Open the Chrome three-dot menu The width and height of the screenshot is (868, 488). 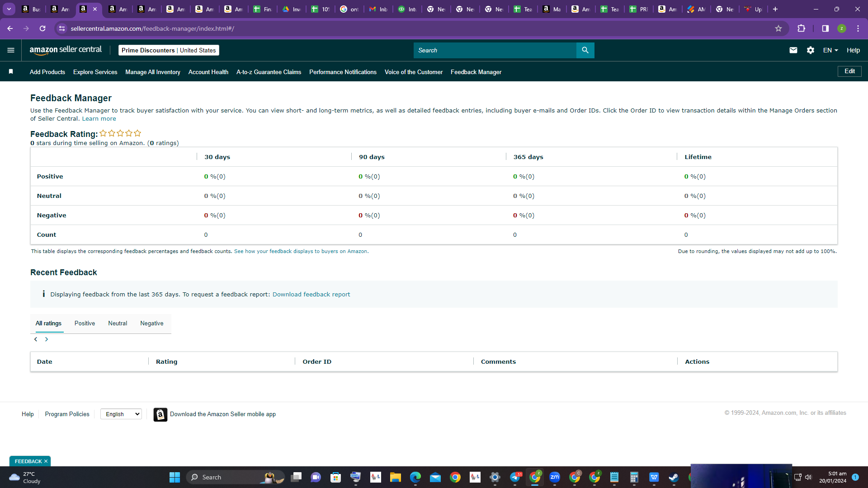(858, 28)
